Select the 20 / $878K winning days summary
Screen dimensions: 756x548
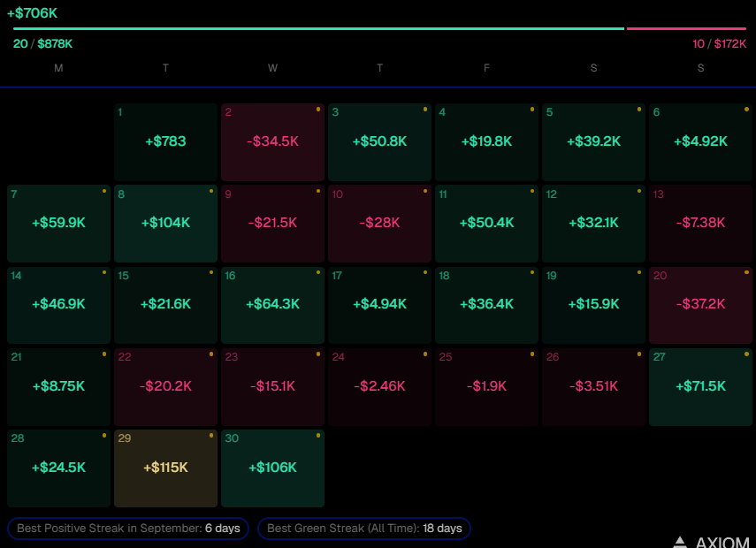click(43, 44)
